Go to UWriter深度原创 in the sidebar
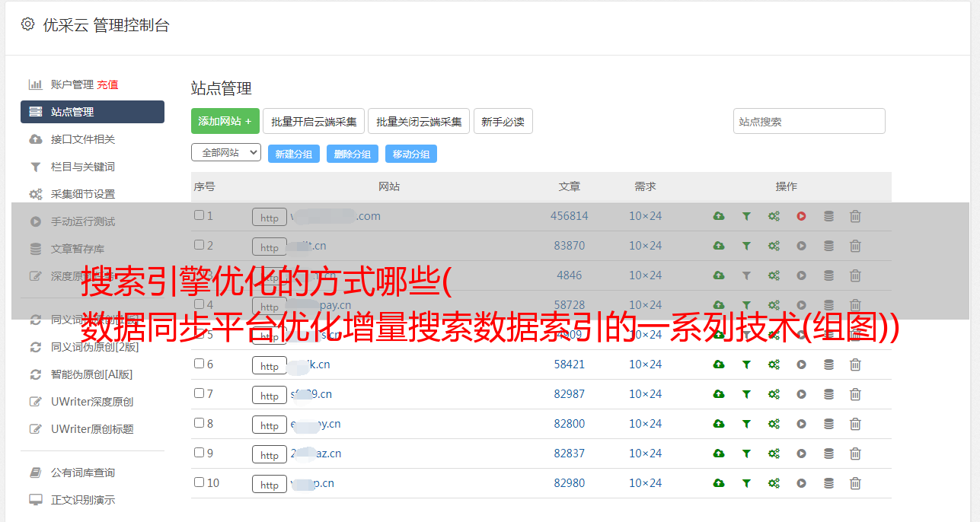Screen dimensions: 980x522 pos(91,402)
